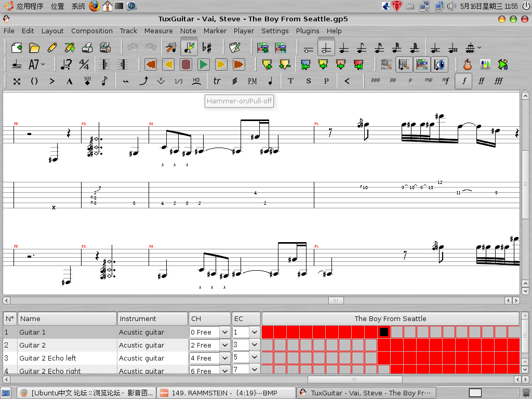Apply the bend effect
This screenshot has width=532, height=399.
pos(143,81)
